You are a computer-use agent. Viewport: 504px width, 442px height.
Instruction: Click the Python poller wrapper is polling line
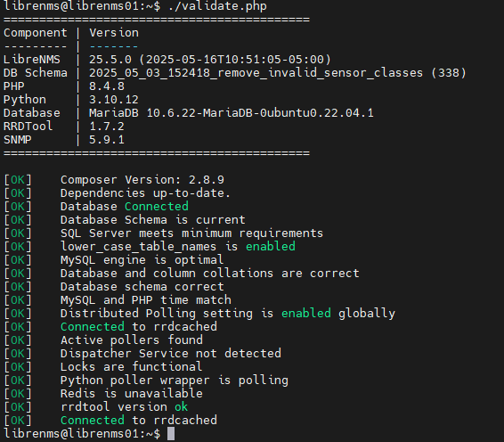(x=175, y=381)
